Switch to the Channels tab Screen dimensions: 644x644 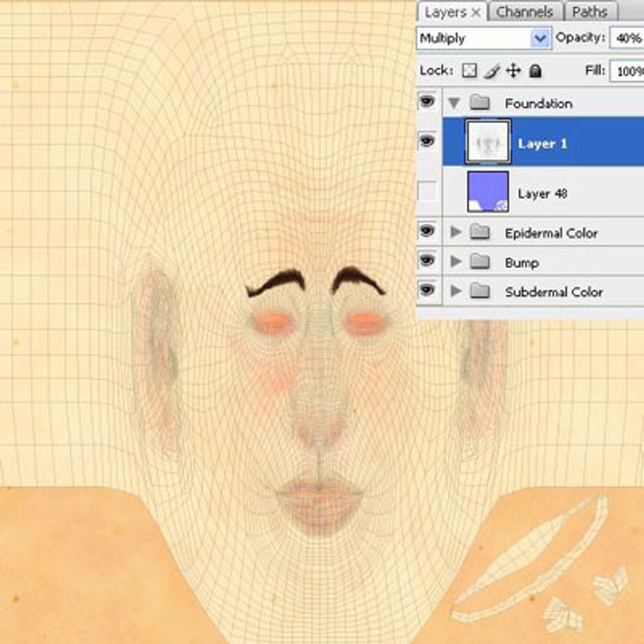point(525,13)
